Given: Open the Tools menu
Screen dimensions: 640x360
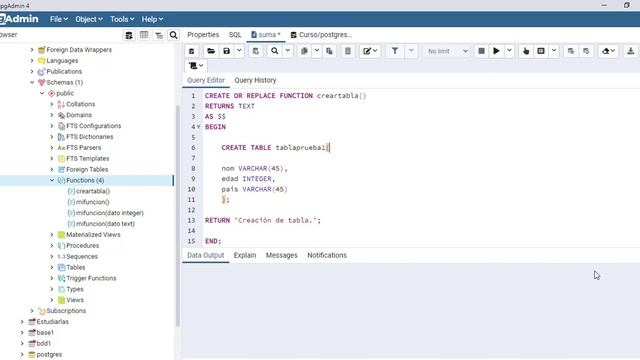Looking at the screenshot, I should pyautogui.click(x=122, y=19).
